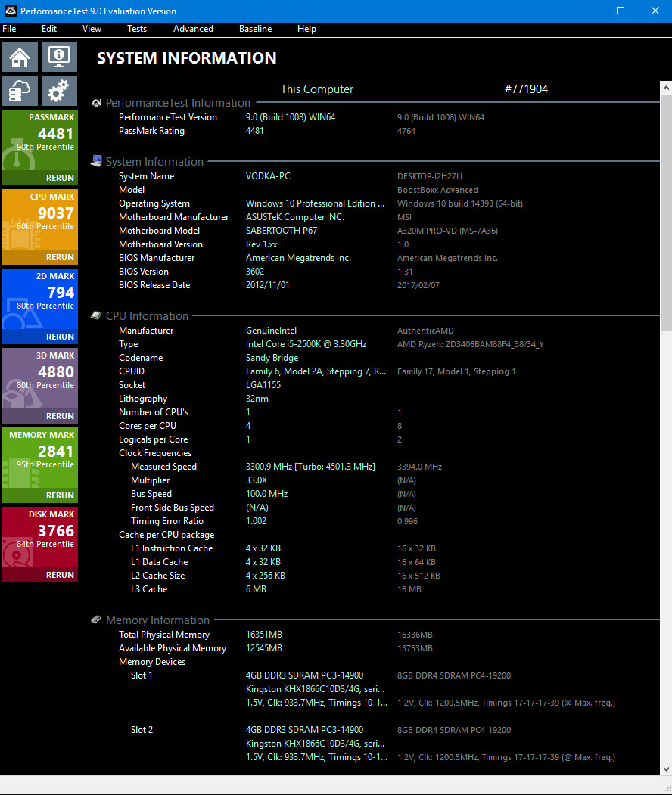Viewport: 672px width, 795px height.
Task: Click the Total Physical Memory 16351MB value
Action: click(263, 635)
